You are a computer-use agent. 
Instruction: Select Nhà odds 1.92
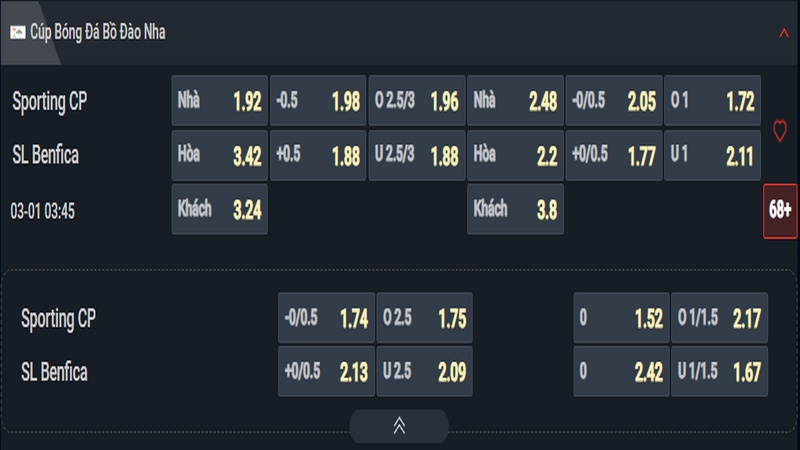[219, 101]
